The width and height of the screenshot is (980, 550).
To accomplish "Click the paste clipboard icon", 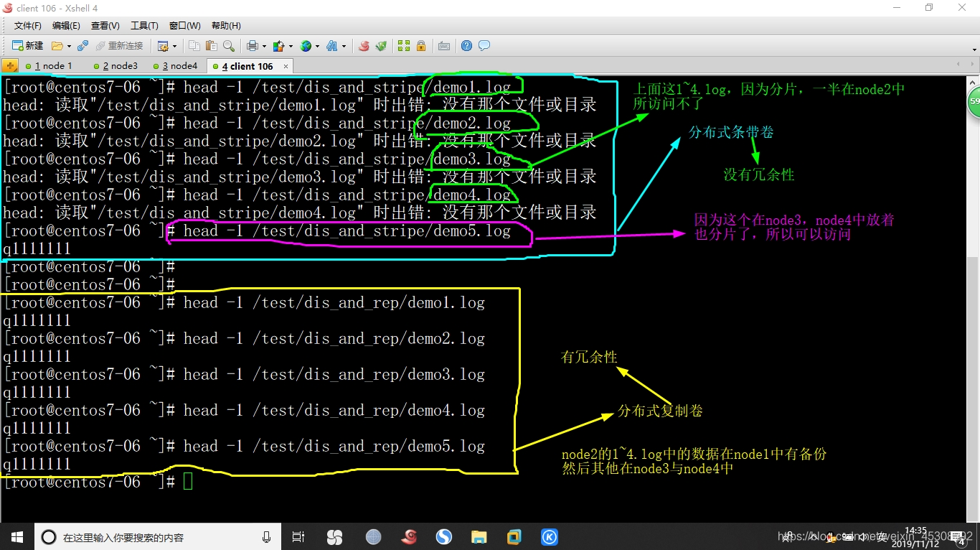I will point(211,45).
